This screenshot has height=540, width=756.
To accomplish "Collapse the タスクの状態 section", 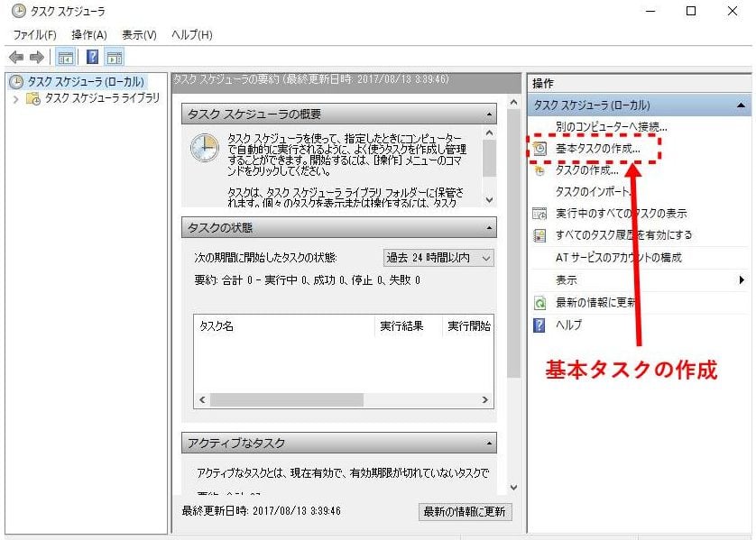I will pyautogui.click(x=489, y=228).
